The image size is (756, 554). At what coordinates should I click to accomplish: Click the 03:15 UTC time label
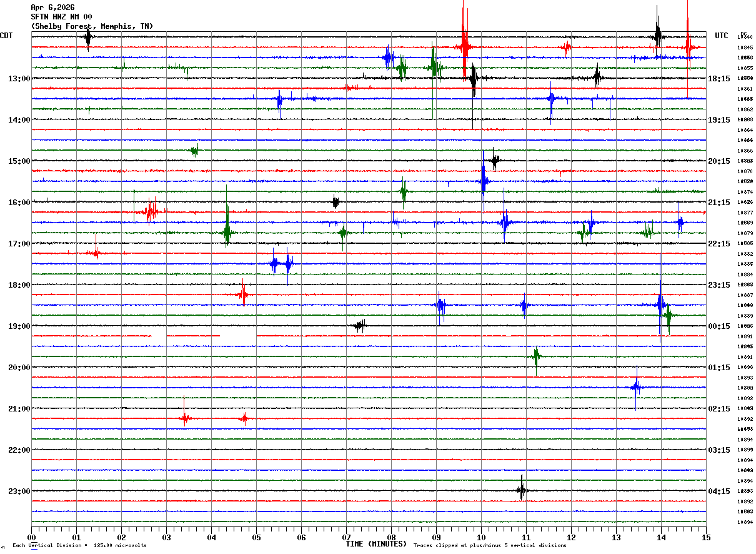[719, 450]
